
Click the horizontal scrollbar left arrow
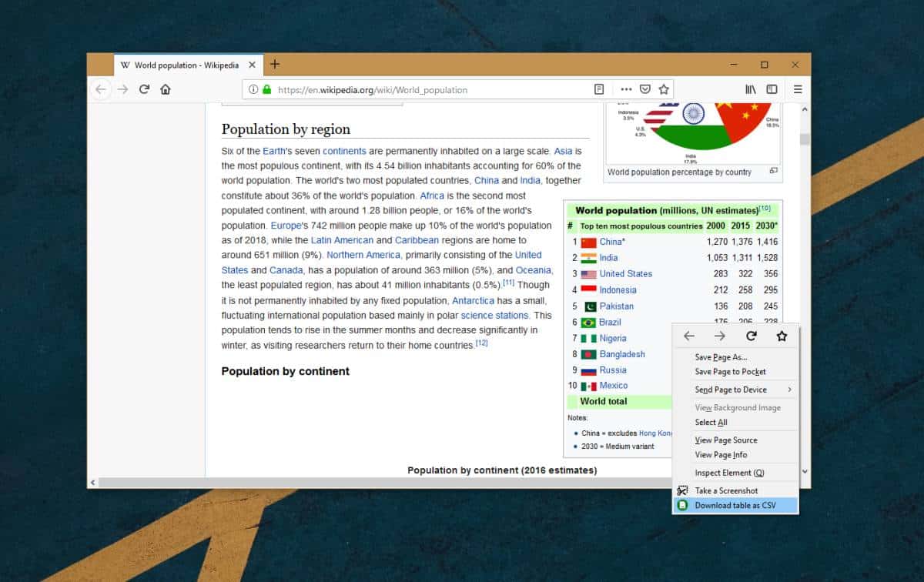point(93,483)
